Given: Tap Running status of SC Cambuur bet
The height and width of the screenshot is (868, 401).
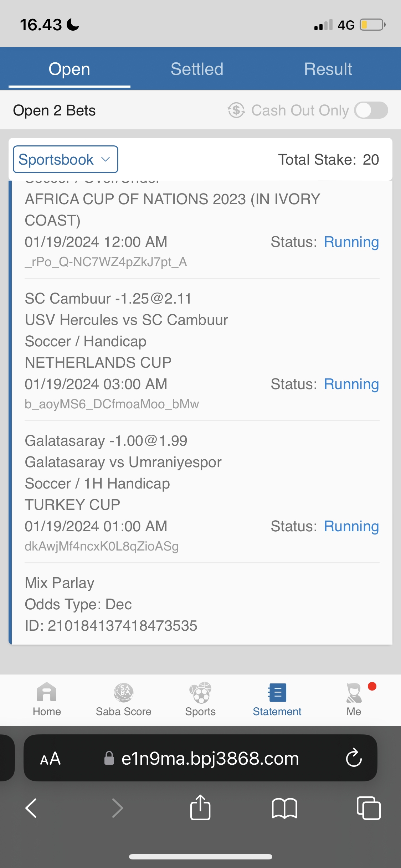Looking at the screenshot, I should [x=351, y=384].
